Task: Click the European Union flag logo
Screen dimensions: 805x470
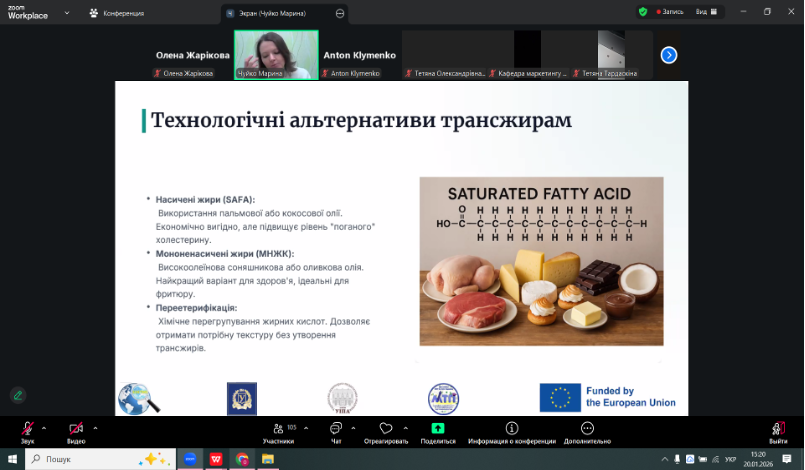Action: pyautogui.click(x=560, y=398)
